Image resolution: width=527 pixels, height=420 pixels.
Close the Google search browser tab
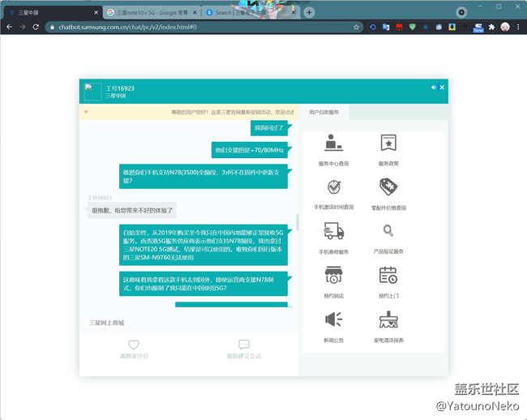195,12
